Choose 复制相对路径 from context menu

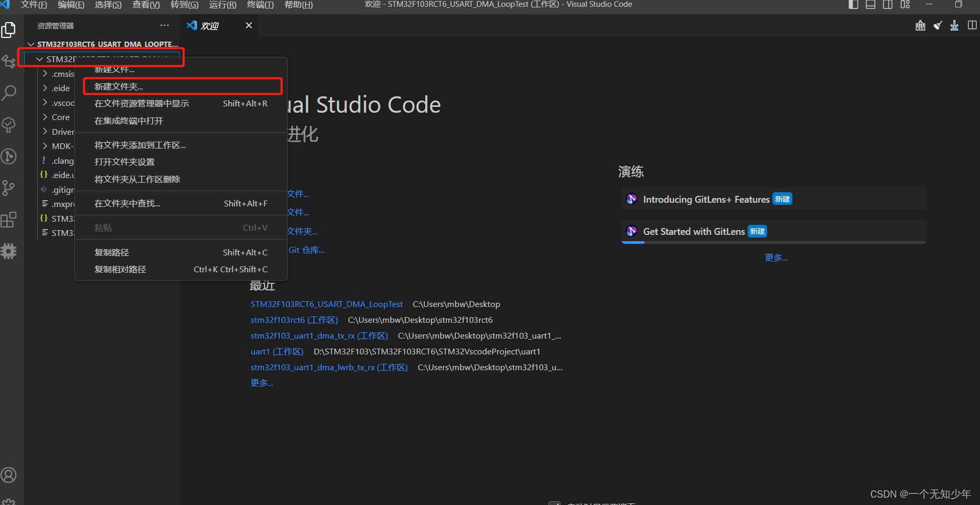point(181,269)
